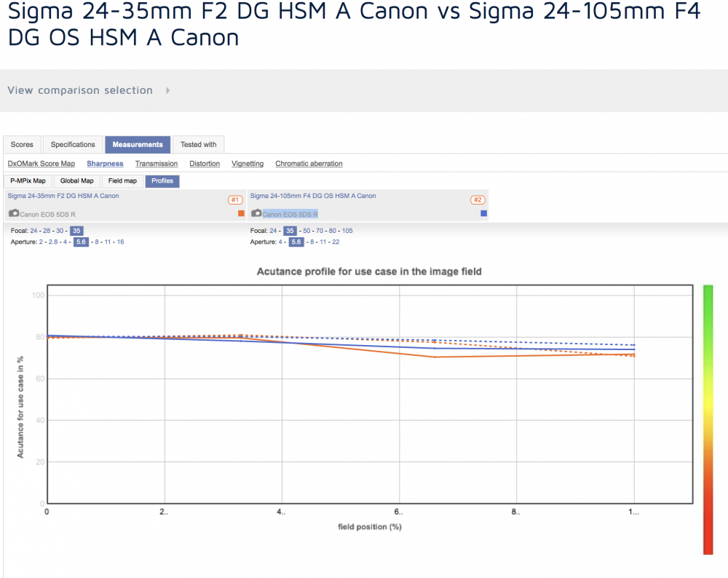The image size is (728, 578).
Task: Click the orange #2 lens badge
Action: [478, 199]
